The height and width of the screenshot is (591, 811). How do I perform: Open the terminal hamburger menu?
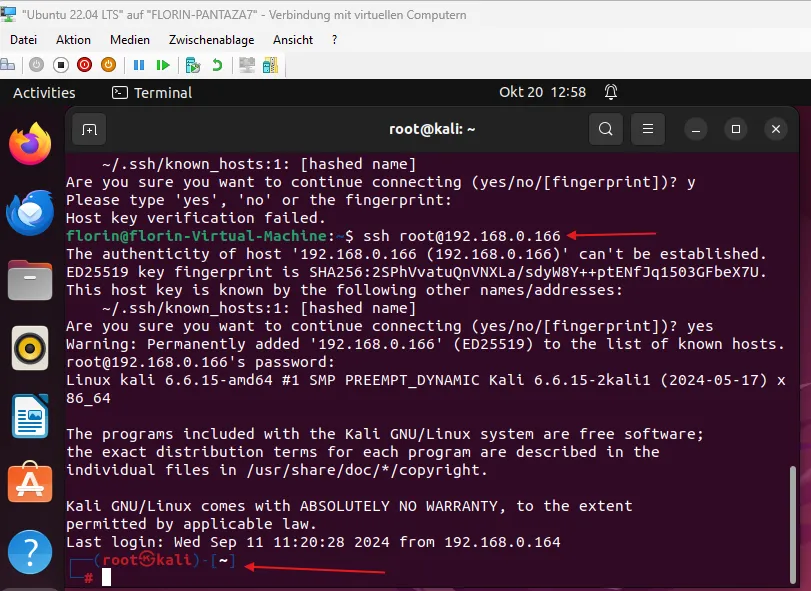coord(648,129)
